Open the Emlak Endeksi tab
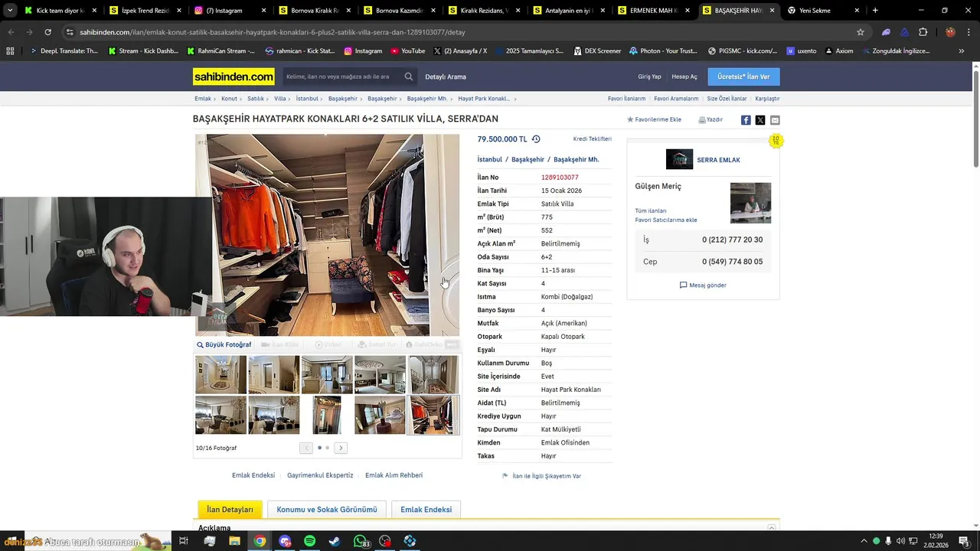Screen dimensions: 980x551 [x=426, y=510]
